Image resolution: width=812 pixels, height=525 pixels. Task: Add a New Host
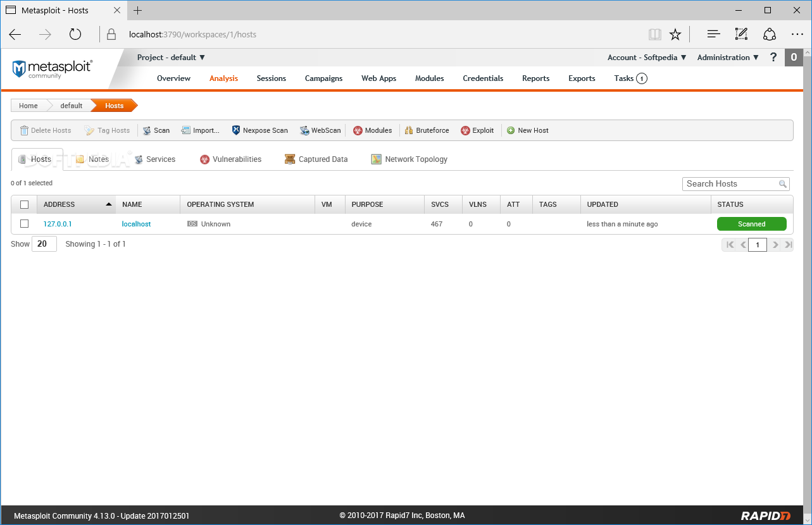(528, 130)
